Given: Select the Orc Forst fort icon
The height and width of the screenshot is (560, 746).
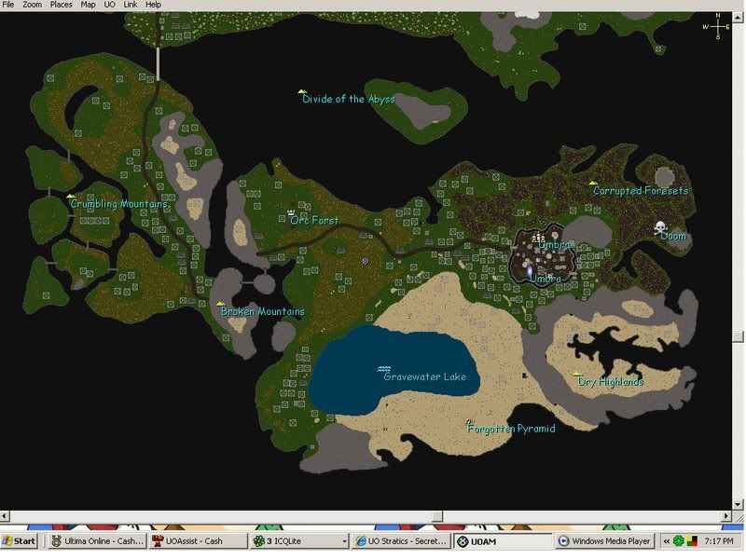Looking at the screenshot, I should pos(292,212).
